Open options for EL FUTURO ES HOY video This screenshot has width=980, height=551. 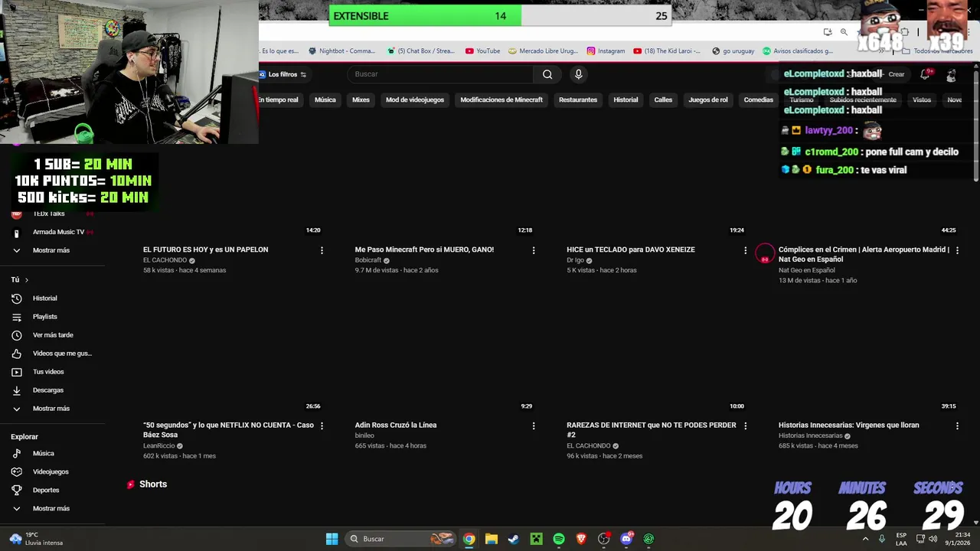pyautogui.click(x=322, y=250)
